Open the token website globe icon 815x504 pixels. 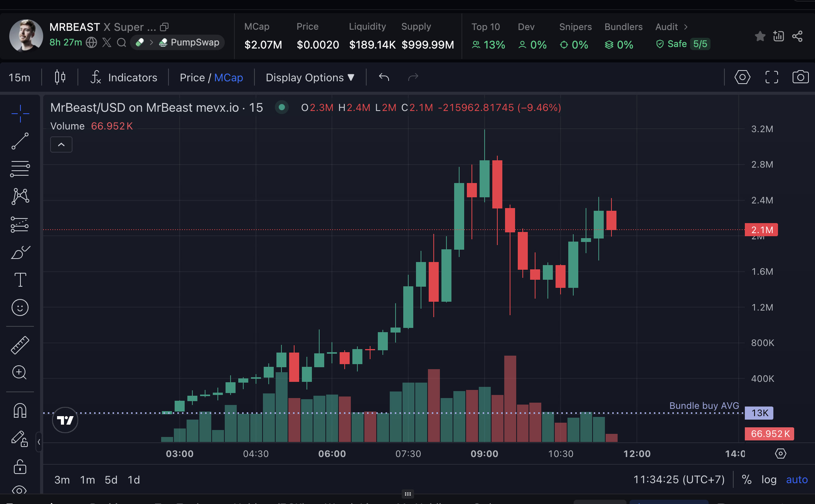click(91, 42)
